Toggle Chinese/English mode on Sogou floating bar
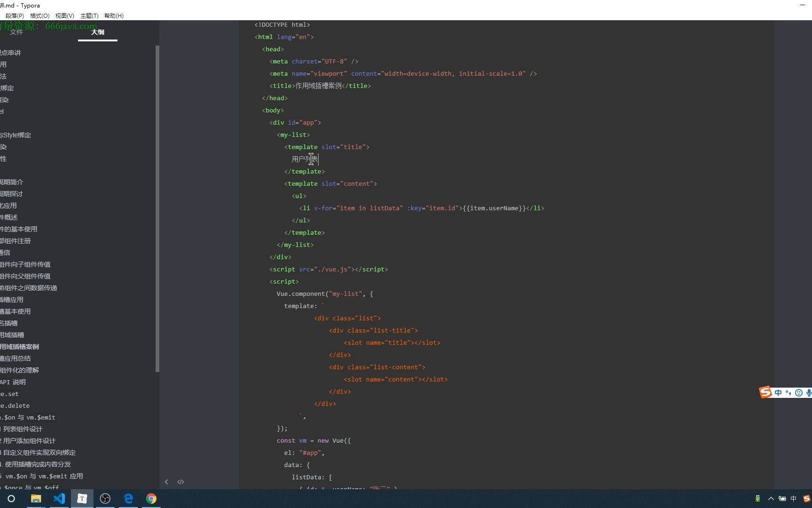This screenshot has width=812, height=508. [x=778, y=393]
